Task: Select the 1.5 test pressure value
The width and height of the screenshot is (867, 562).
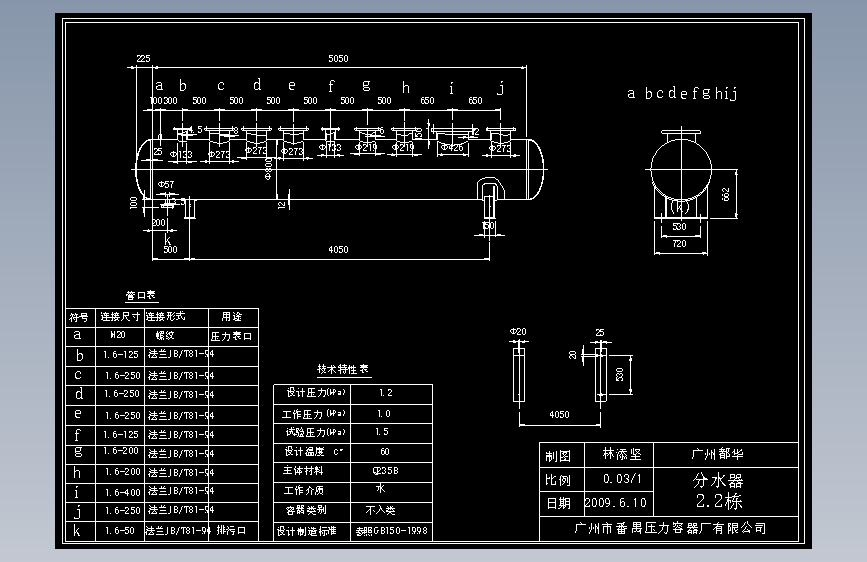Action: [382, 432]
